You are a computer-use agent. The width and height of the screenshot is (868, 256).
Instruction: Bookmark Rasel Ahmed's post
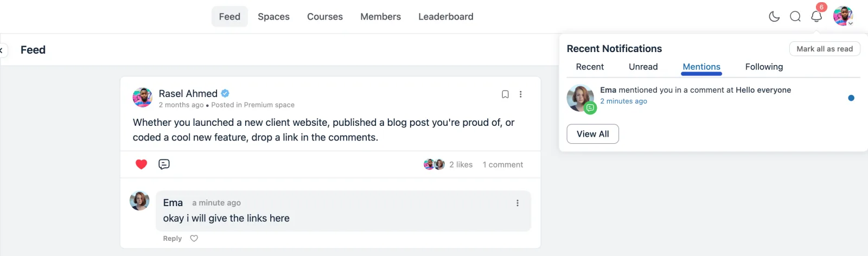[505, 94]
